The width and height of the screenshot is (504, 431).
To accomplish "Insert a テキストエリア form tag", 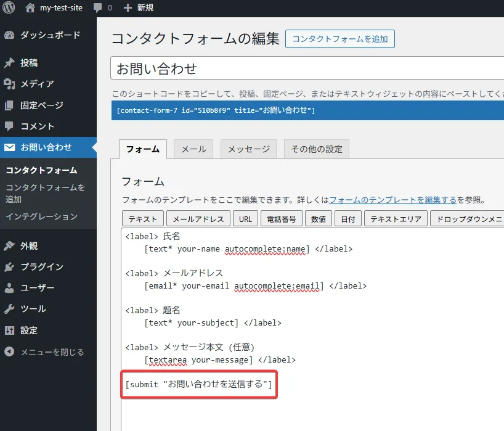I will coord(396,219).
